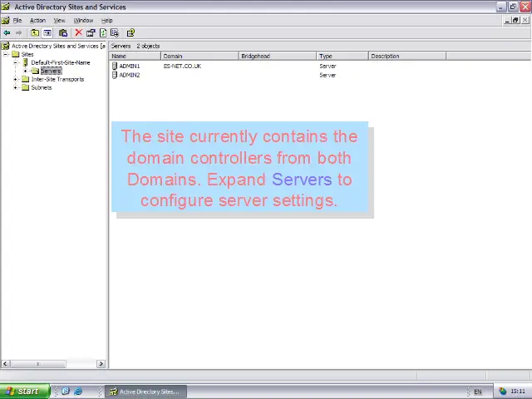The height and width of the screenshot is (399, 532).
Task: Open the Action menu
Action: point(37,20)
